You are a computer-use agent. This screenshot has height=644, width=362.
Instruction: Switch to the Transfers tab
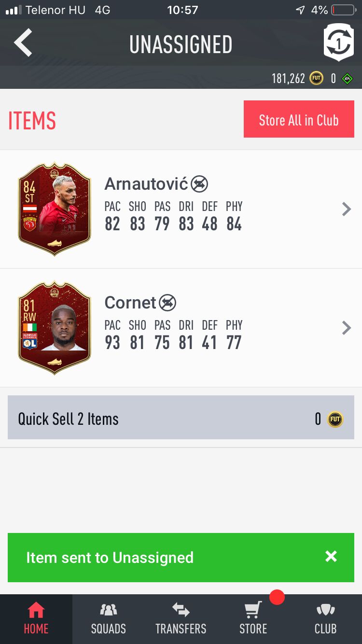[181, 619]
